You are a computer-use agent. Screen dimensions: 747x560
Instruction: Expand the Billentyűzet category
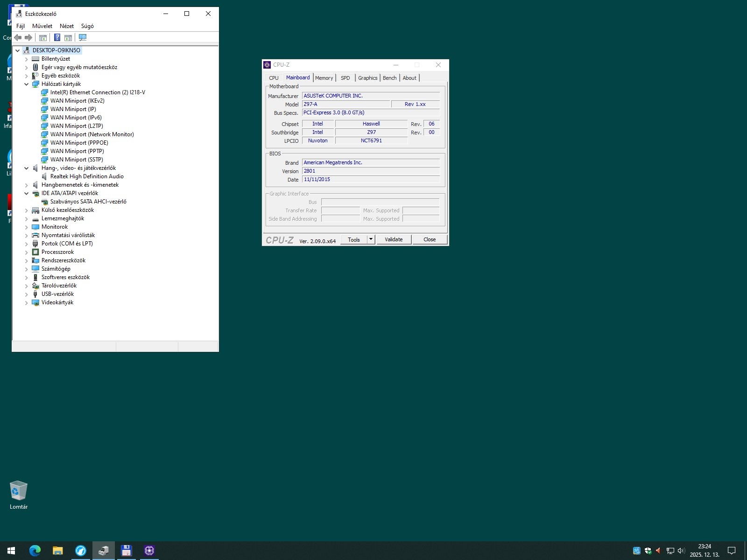point(27,59)
